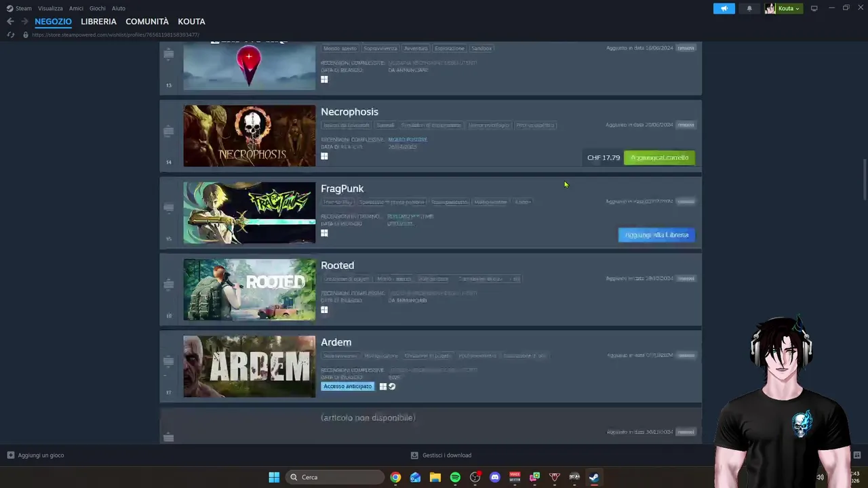The width and height of the screenshot is (868, 488).
Task: Open notifications bell
Action: (749, 8)
